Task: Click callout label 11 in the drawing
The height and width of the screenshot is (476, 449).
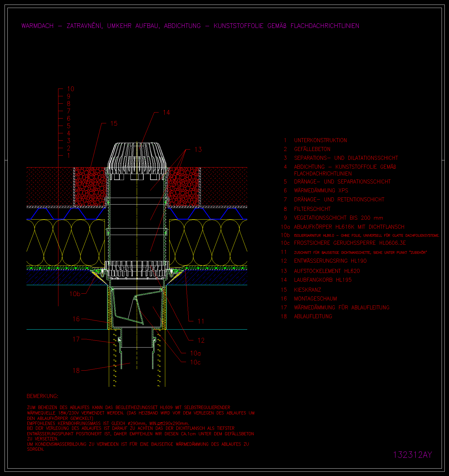Action: point(201,321)
